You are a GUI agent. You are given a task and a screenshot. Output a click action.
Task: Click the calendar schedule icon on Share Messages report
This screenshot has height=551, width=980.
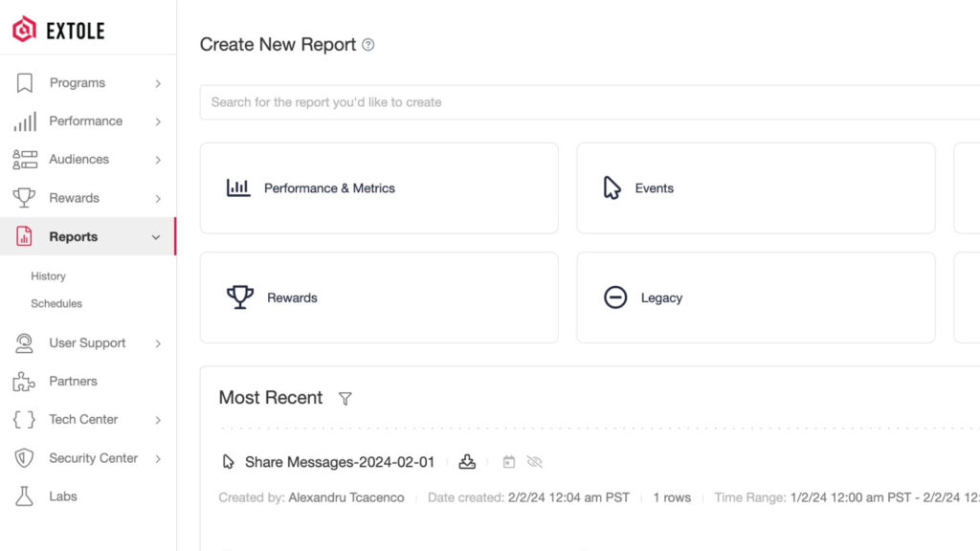click(x=509, y=462)
